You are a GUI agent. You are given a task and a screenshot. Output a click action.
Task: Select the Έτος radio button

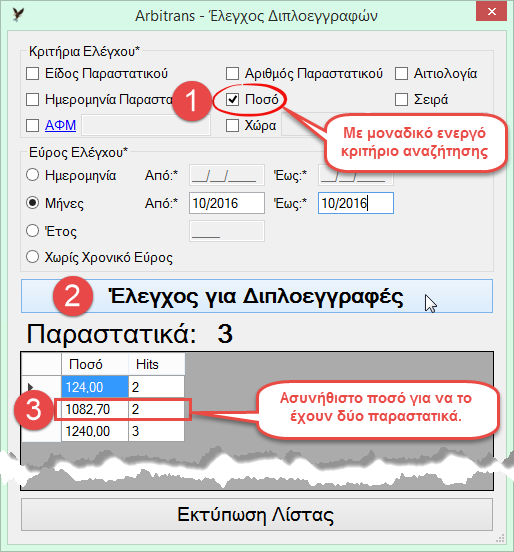[x=32, y=231]
